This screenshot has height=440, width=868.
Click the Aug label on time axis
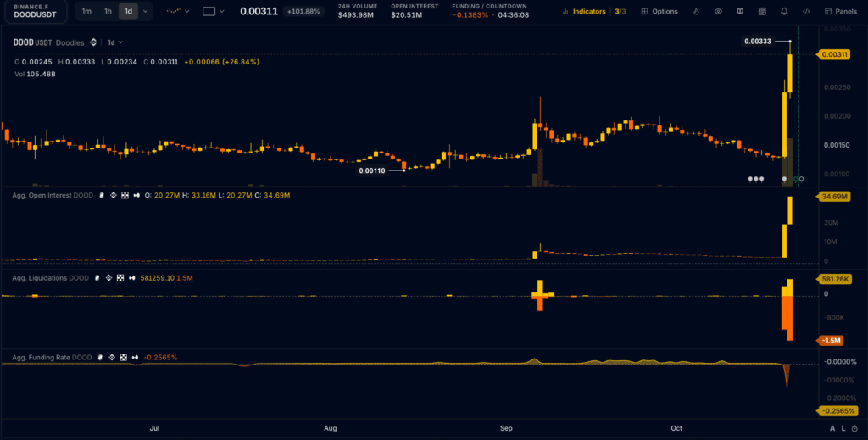point(330,428)
